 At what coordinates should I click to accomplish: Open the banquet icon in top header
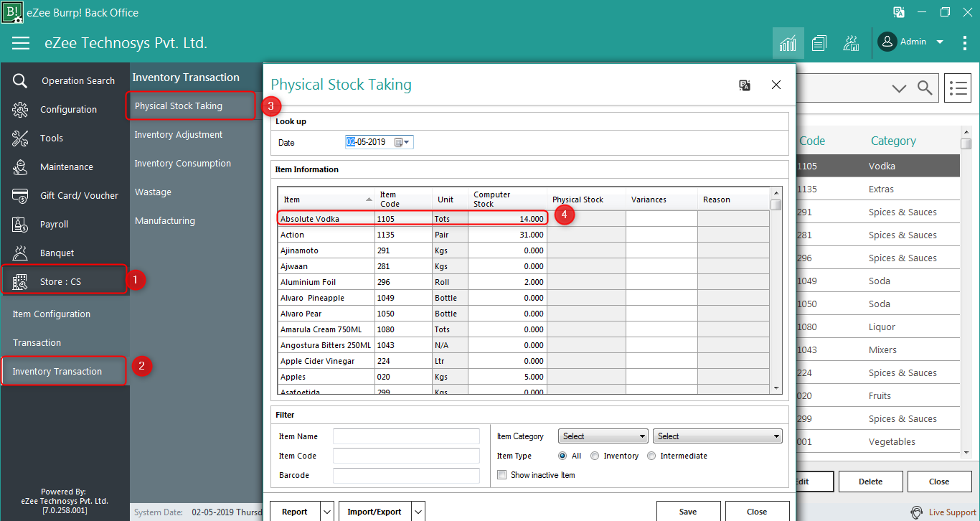[x=851, y=43]
